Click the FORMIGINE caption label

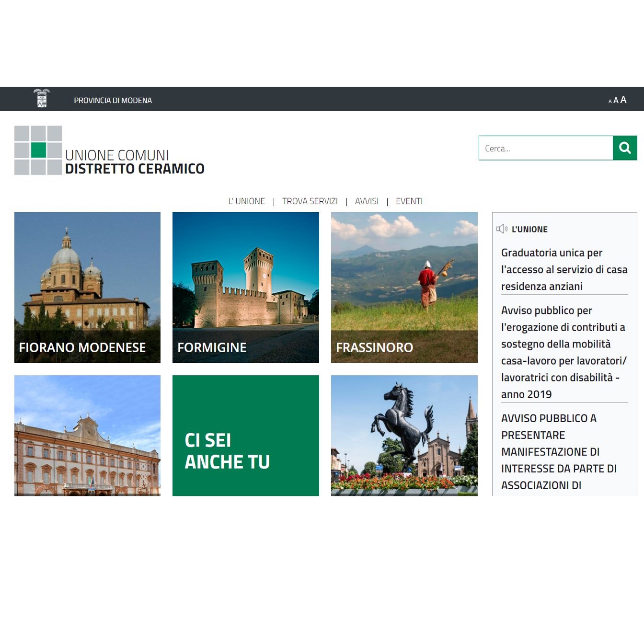(x=212, y=347)
